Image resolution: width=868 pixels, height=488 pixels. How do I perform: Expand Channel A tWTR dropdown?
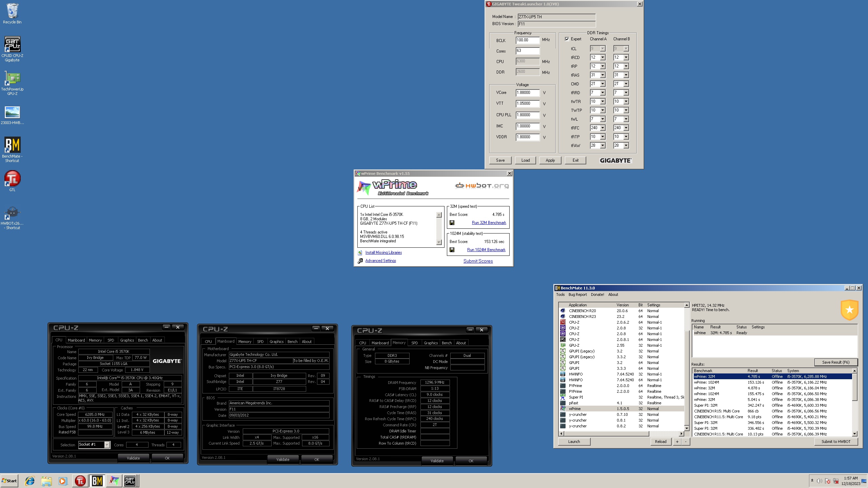[x=603, y=102]
